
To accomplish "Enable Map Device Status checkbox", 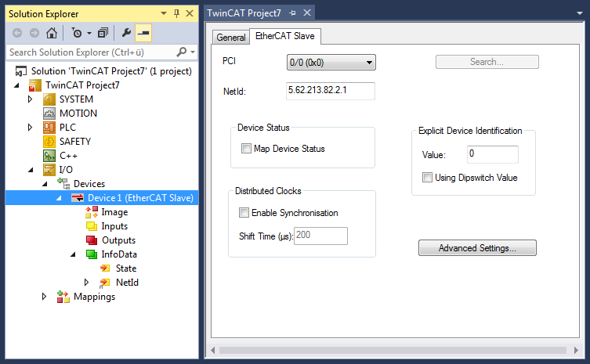I will pos(246,148).
